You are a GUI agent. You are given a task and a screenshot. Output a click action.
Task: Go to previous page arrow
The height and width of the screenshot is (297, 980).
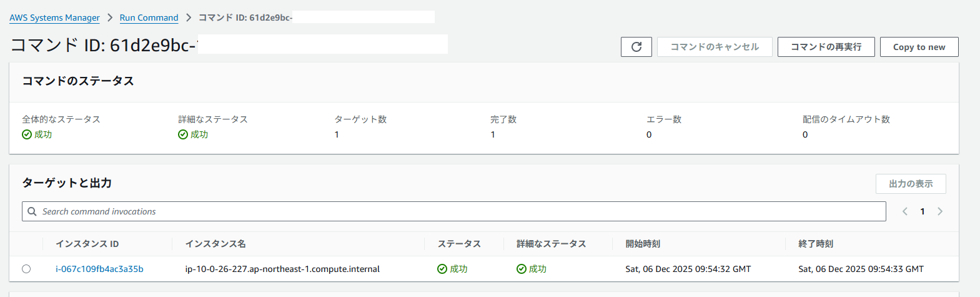(904, 211)
